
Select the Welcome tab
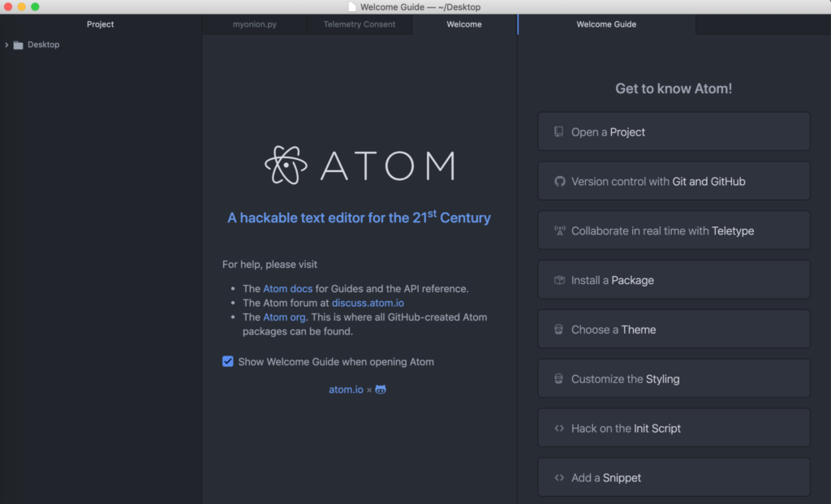click(x=464, y=24)
